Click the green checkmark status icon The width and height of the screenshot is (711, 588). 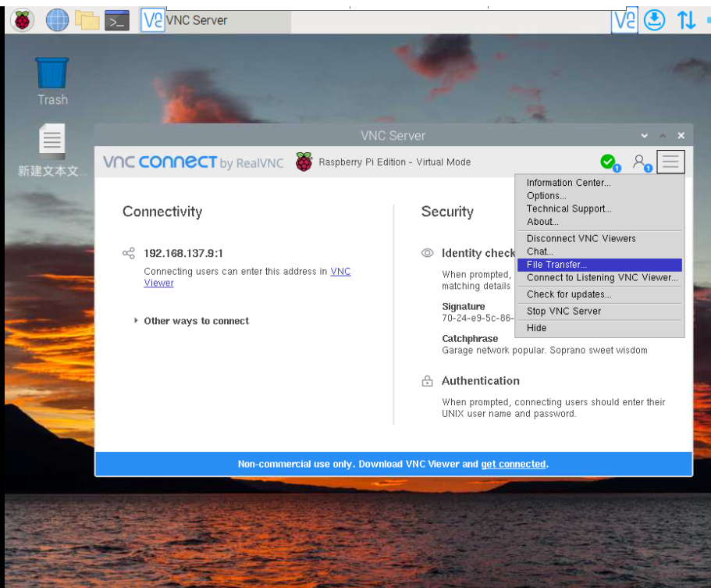[610, 162]
